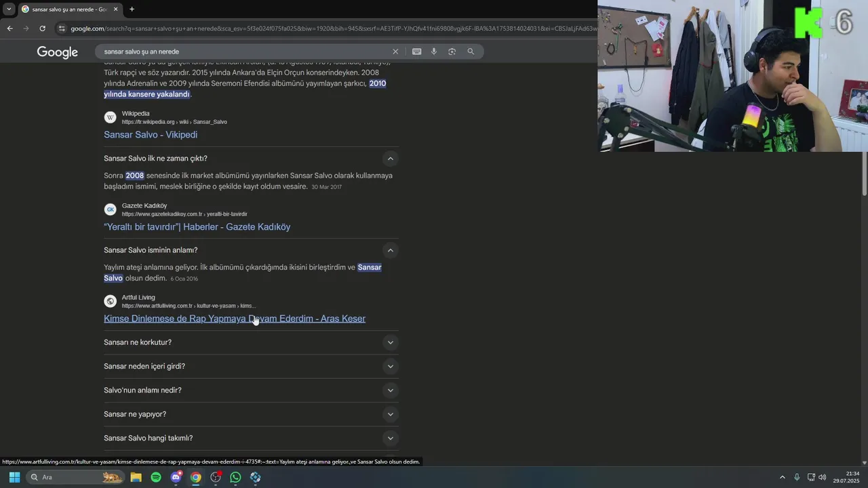868x488 pixels.
Task: Click the Gazete Kadıköy favicon
Action: pos(110,209)
